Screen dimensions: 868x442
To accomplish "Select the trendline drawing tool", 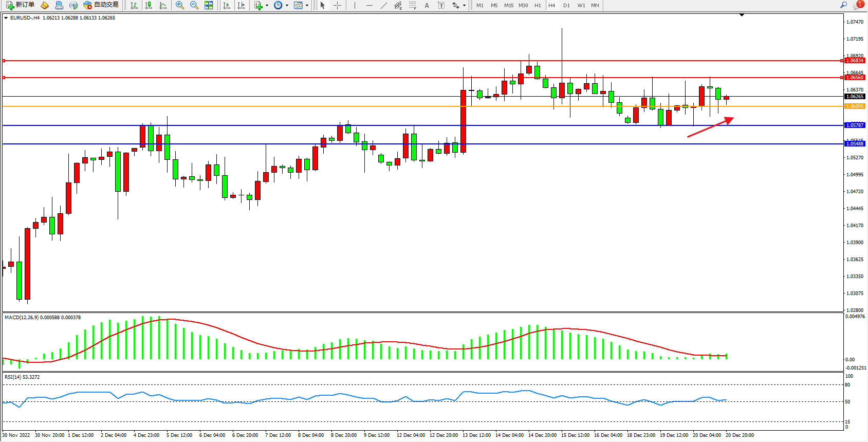I will pyautogui.click(x=384, y=5).
